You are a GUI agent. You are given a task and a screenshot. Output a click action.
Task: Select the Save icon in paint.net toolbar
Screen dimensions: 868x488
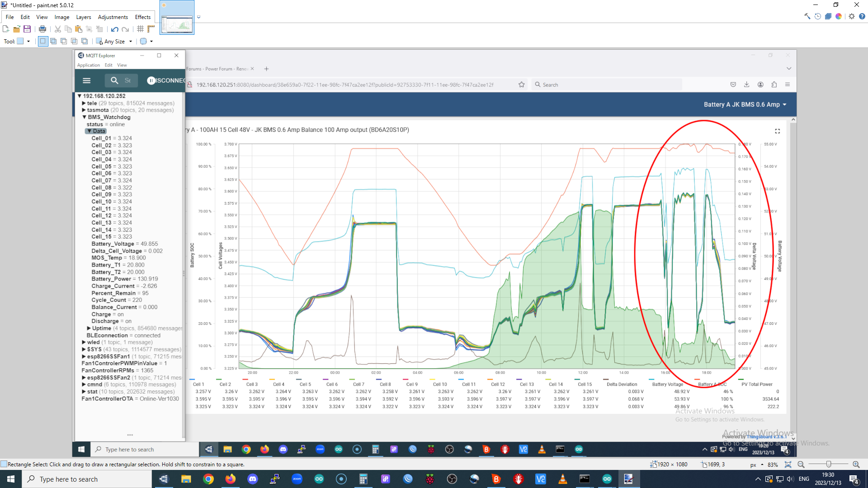pyautogui.click(x=27, y=28)
